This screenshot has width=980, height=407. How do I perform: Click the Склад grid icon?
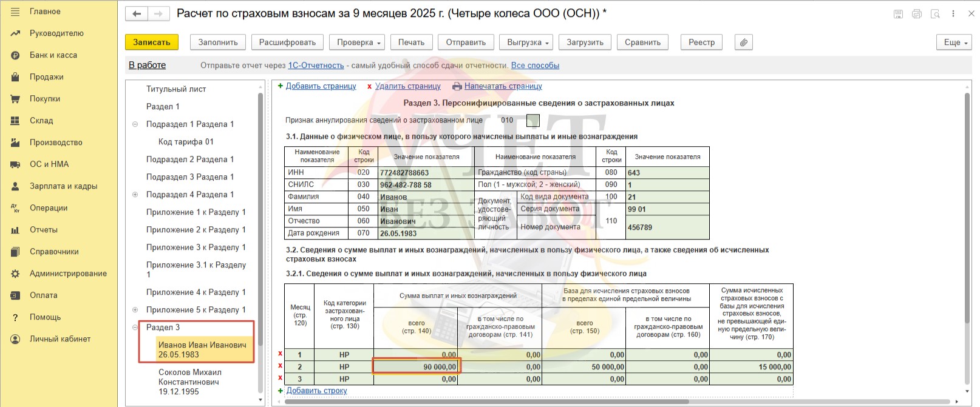pyautogui.click(x=15, y=121)
